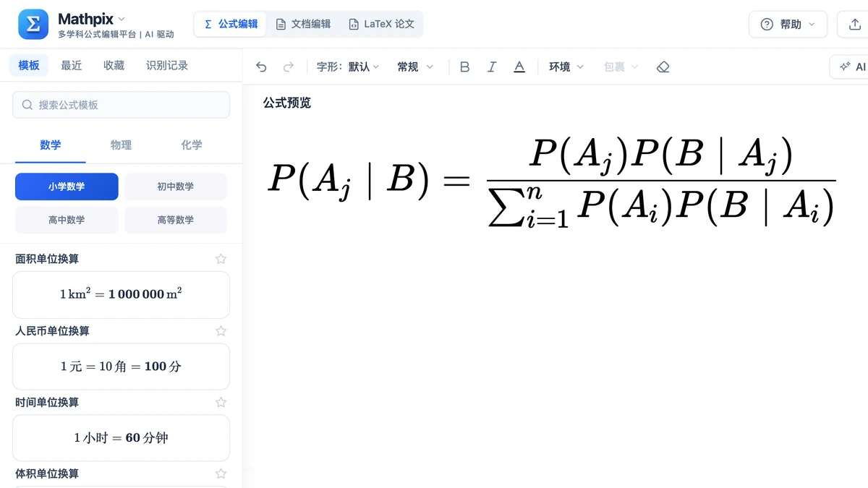This screenshot has width=868, height=488.
Task: Switch to 文档编辑 mode tab
Action: pos(303,24)
